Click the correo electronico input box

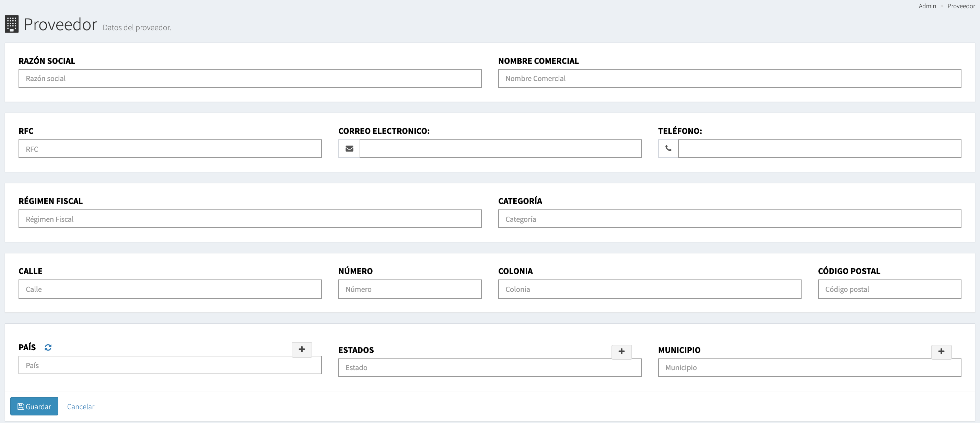pos(500,149)
